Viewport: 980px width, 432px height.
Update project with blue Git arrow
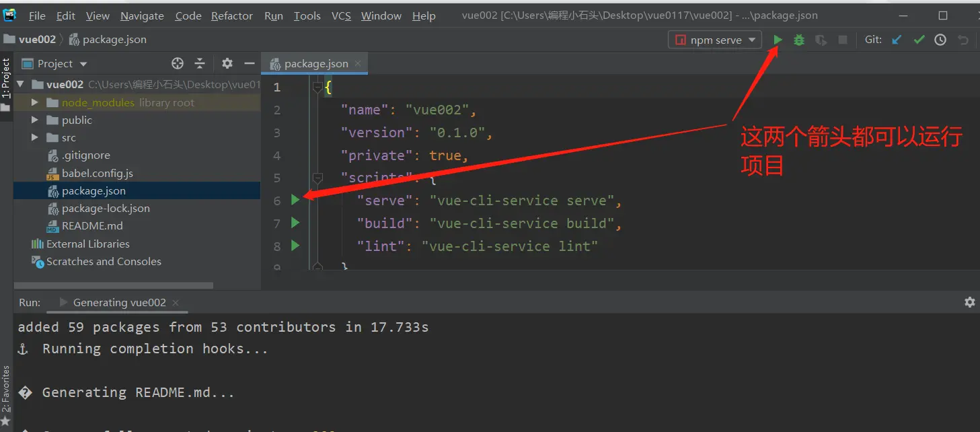click(x=897, y=40)
